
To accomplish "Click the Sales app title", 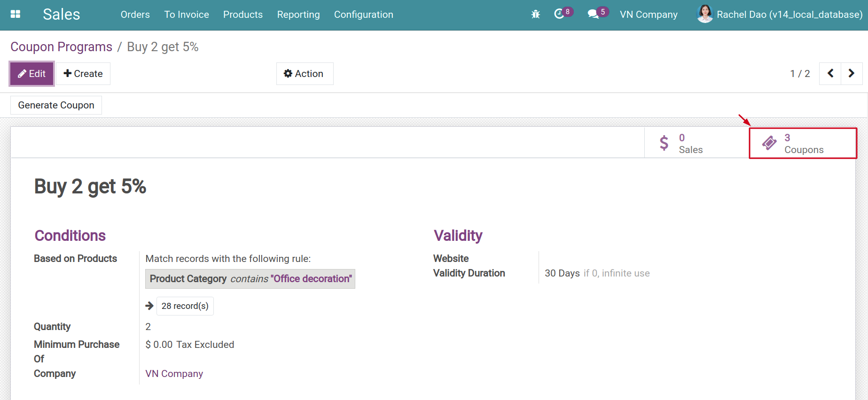I will click(x=62, y=15).
